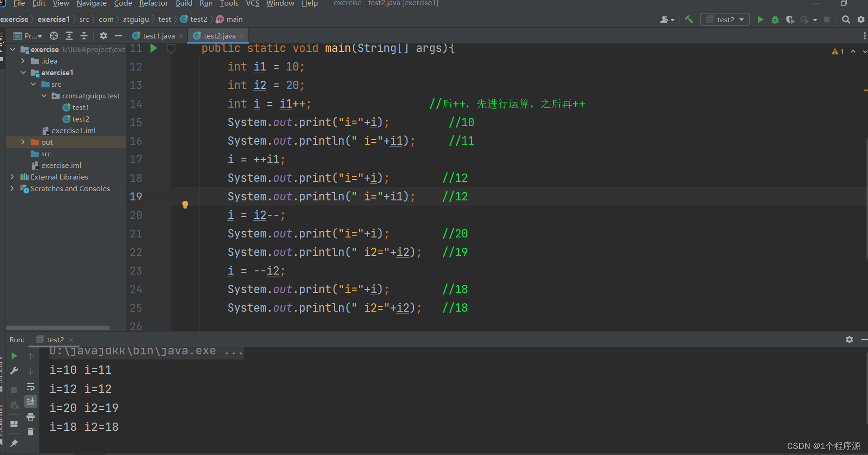
Task: Open Run panel settings gear
Action: click(x=849, y=340)
